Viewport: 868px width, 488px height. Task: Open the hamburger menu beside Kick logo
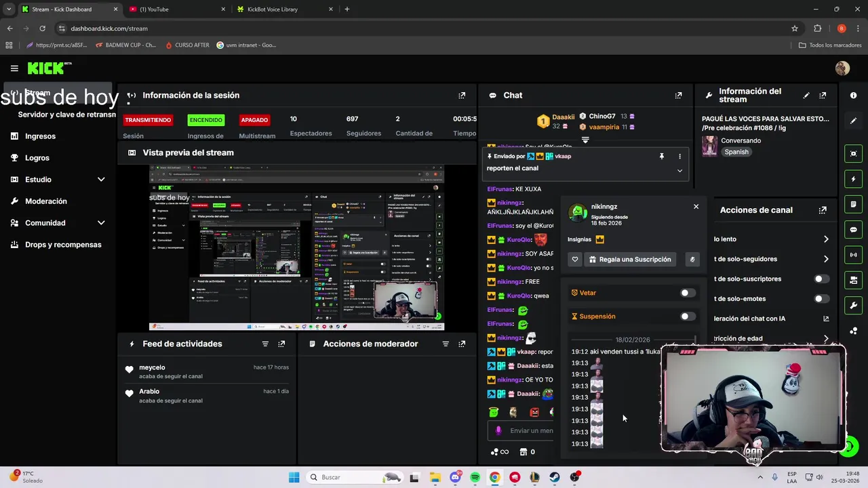14,68
